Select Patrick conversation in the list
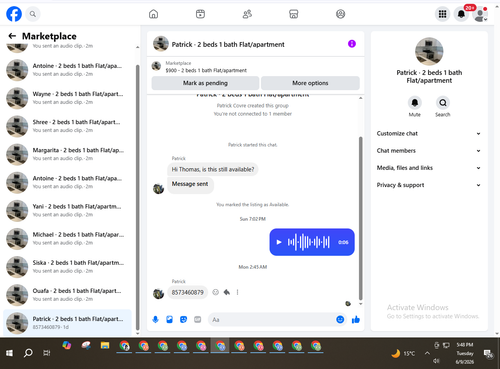The height and width of the screenshot is (369, 500). (67, 323)
